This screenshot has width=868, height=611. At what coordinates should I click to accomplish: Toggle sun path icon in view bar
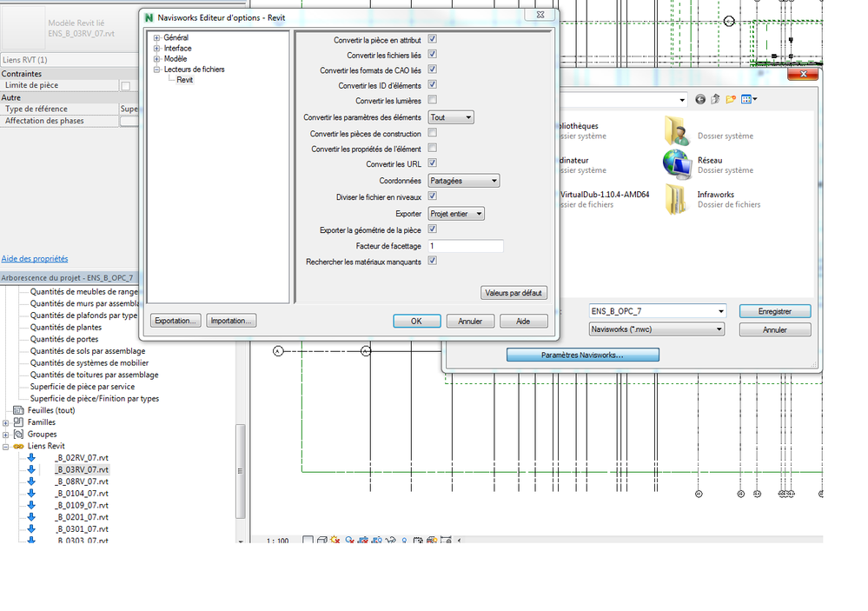(335, 540)
